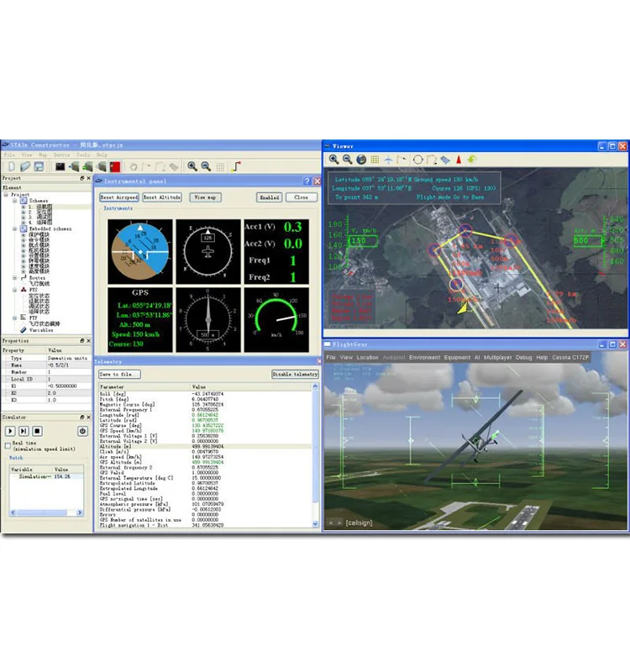This screenshot has width=630, height=672.
Task: Click the Watch table horizontal scrollbar right arrow
Action: pos(80,512)
